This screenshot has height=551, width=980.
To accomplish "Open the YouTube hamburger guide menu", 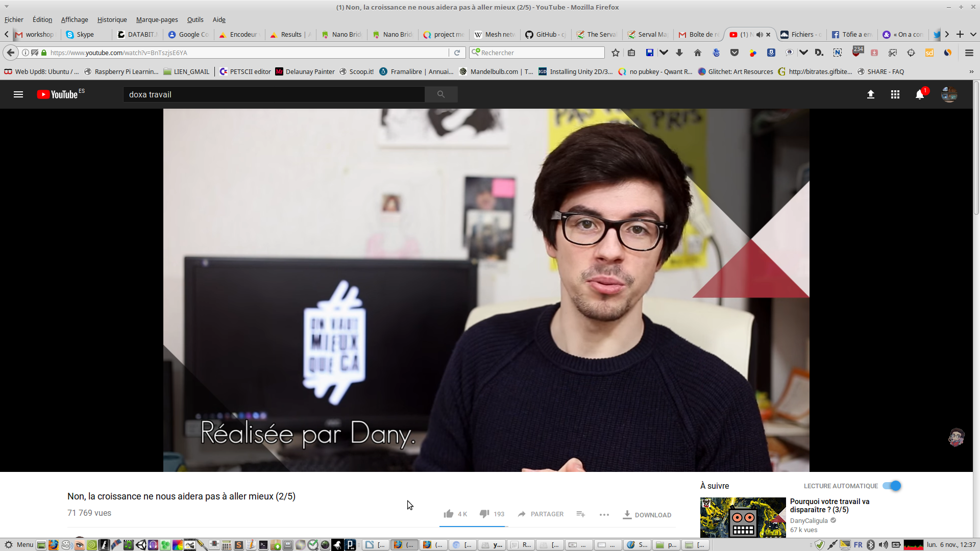I will tap(18, 94).
